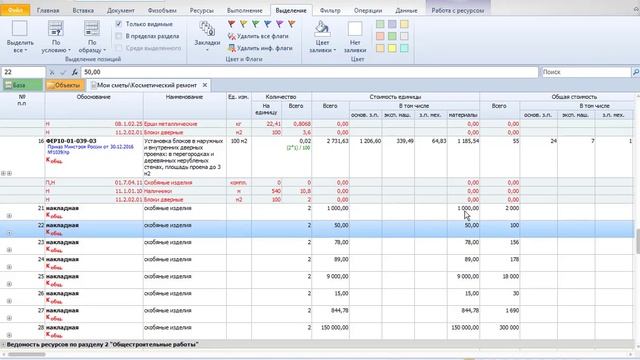Open the 'Документ' ribbon tab
640x360 pixels.
(121, 10)
